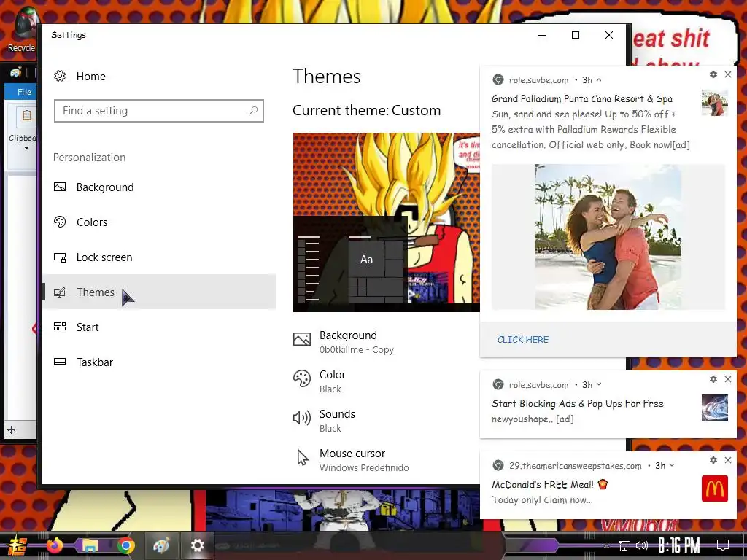Open Lock screen settings page
The height and width of the screenshot is (560, 747).
point(159,257)
